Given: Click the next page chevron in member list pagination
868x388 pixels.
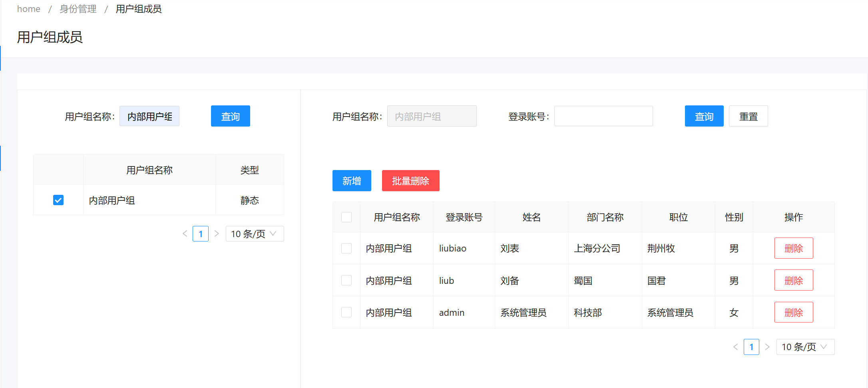Looking at the screenshot, I should [768, 347].
